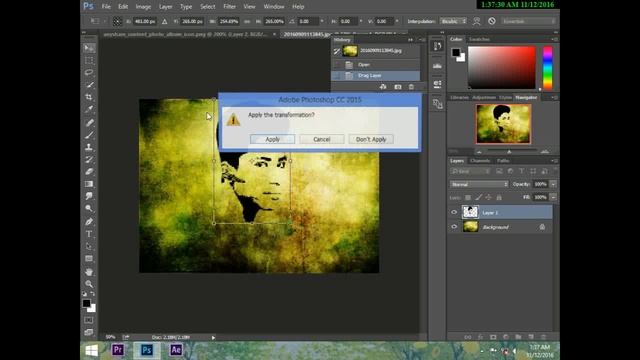Image resolution: width=640 pixels, height=360 pixels.
Task: Select the Path Selection tool
Action: [x=89, y=247]
